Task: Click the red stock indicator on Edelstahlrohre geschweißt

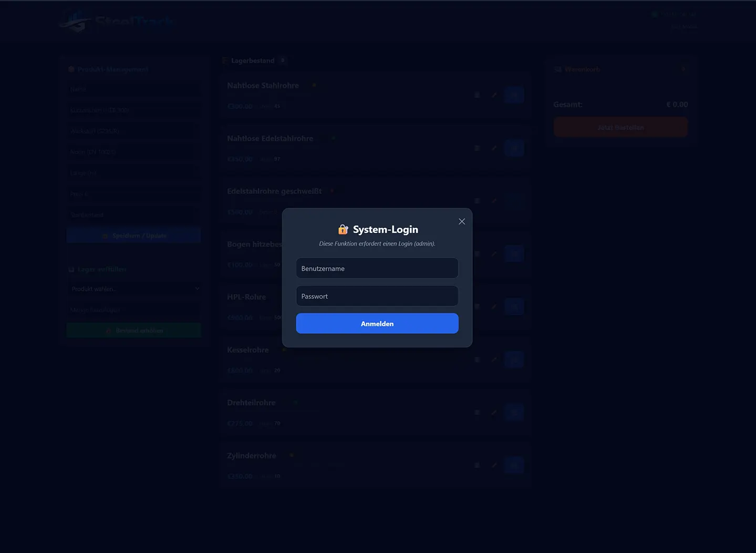Action: pyautogui.click(x=332, y=191)
